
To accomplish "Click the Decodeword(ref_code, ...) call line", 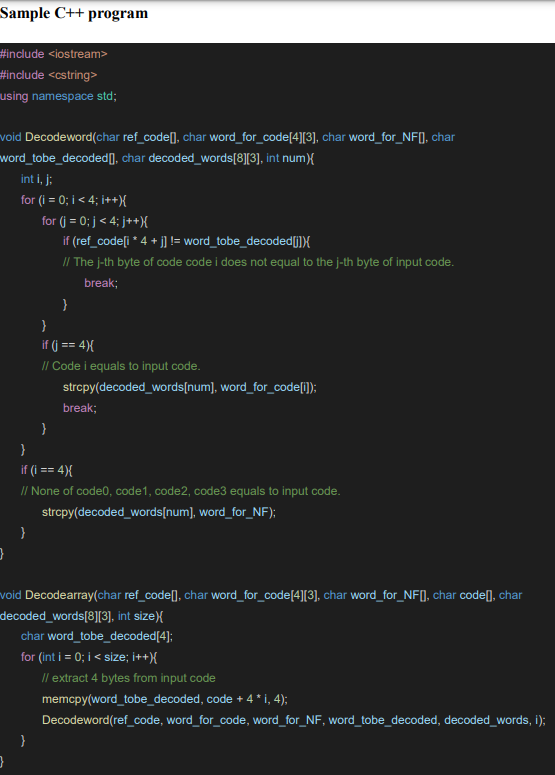I will (x=294, y=720).
